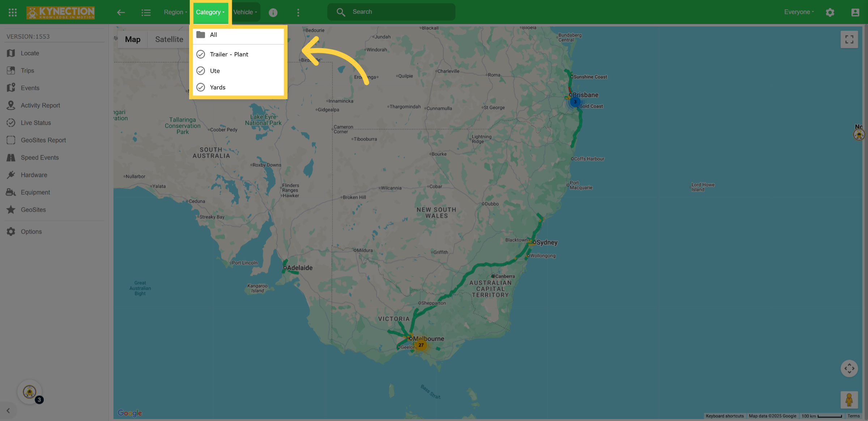Viewport: 868px width, 421px height.
Task: Click the info circle icon
Action: coord(273,13)
